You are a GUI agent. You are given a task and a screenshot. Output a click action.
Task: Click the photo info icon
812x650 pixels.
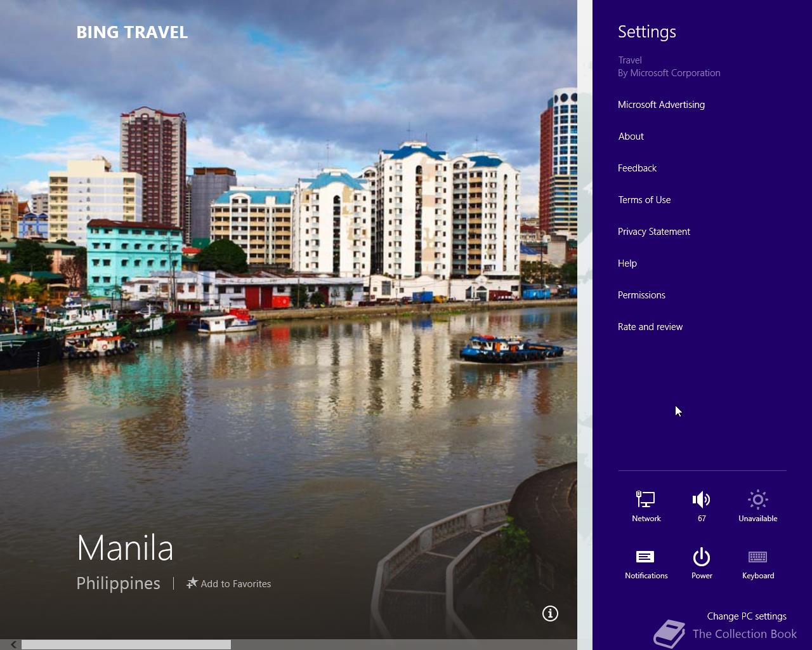pos(550,613)
